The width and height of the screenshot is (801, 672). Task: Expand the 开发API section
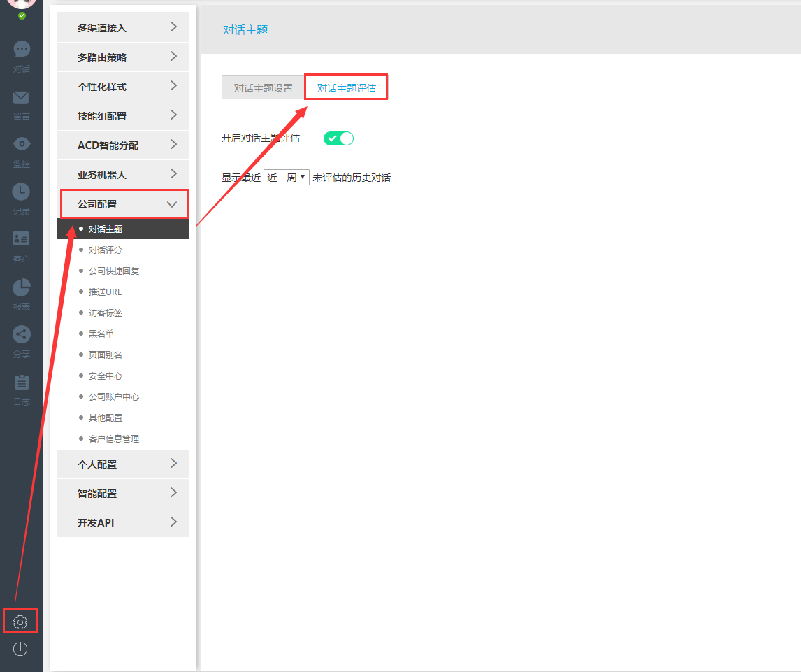pos(123,523)
